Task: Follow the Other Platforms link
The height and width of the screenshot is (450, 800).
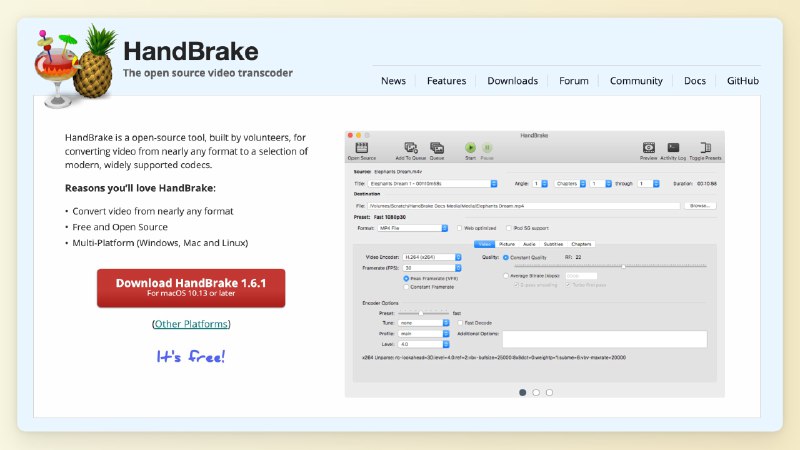Action: click(x=191, y=324)
